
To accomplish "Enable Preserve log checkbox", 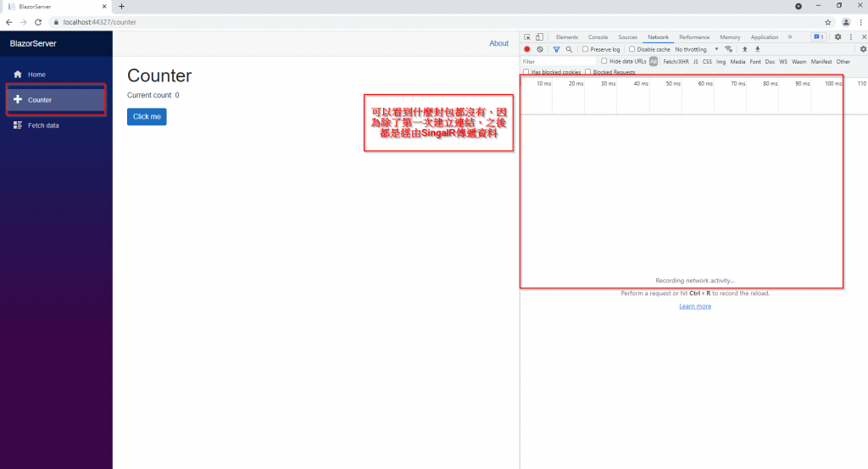I will [x=585, y=49].
